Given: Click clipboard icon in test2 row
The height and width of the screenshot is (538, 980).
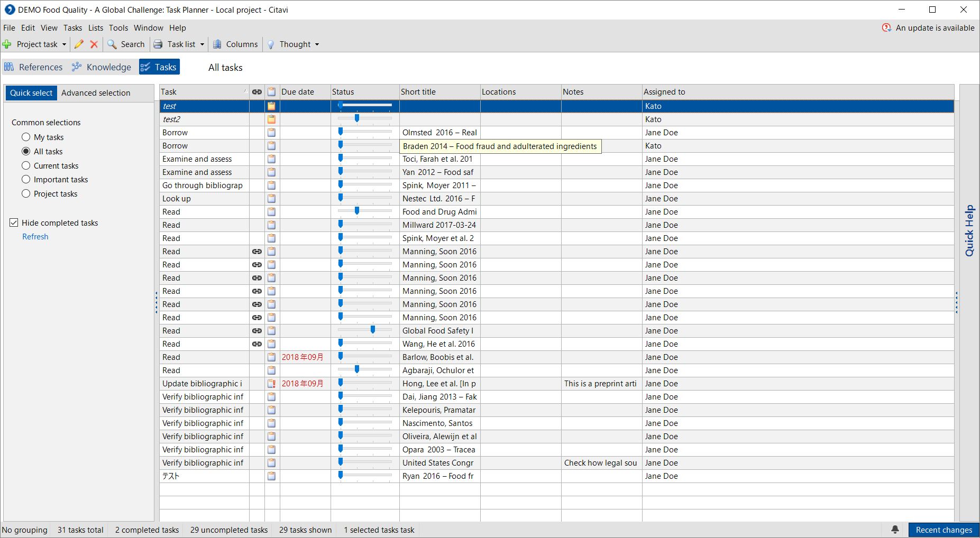Looking at the screenshot, I should [272, 119].
